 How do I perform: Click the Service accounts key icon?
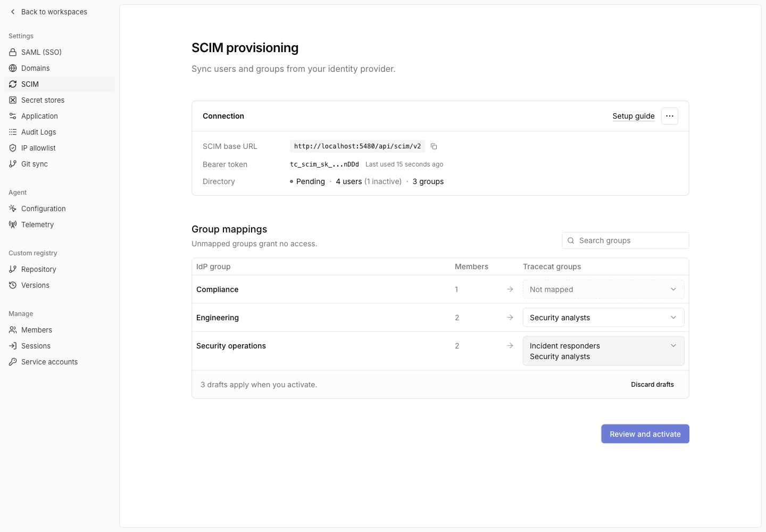(13, 362)
